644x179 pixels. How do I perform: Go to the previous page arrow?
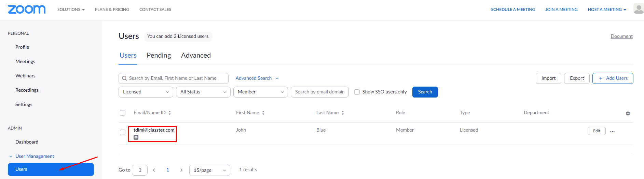154,170
